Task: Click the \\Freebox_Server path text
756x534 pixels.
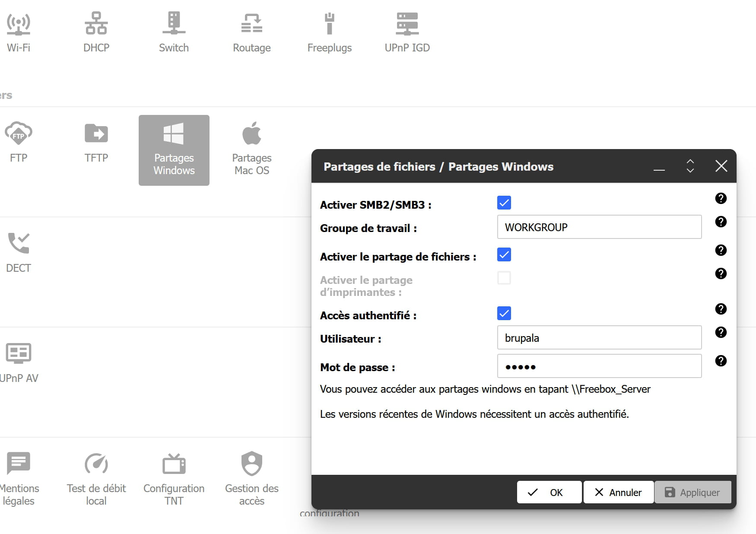Action: [611, 389]
